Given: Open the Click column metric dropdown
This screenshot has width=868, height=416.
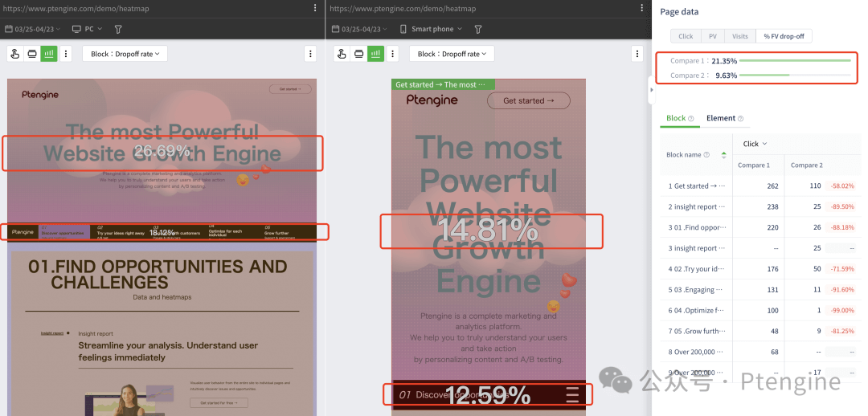Looking at the screenshot, I should [755, 144].
